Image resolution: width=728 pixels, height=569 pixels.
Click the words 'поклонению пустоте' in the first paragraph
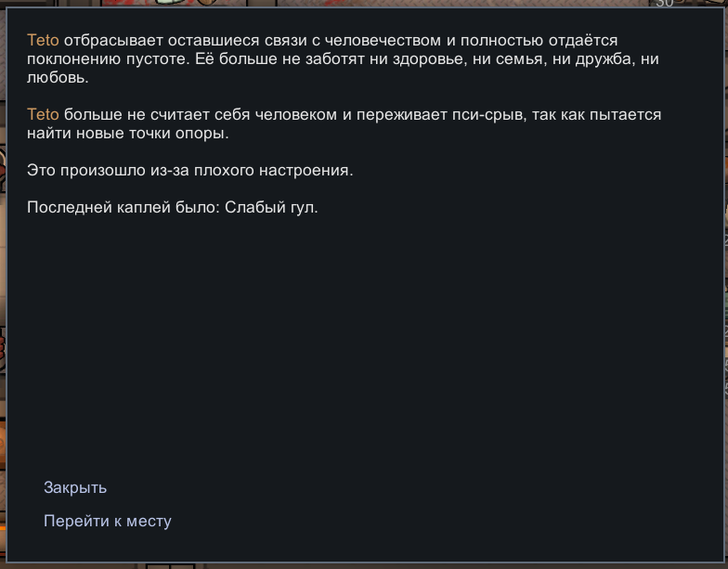(108, 59)
